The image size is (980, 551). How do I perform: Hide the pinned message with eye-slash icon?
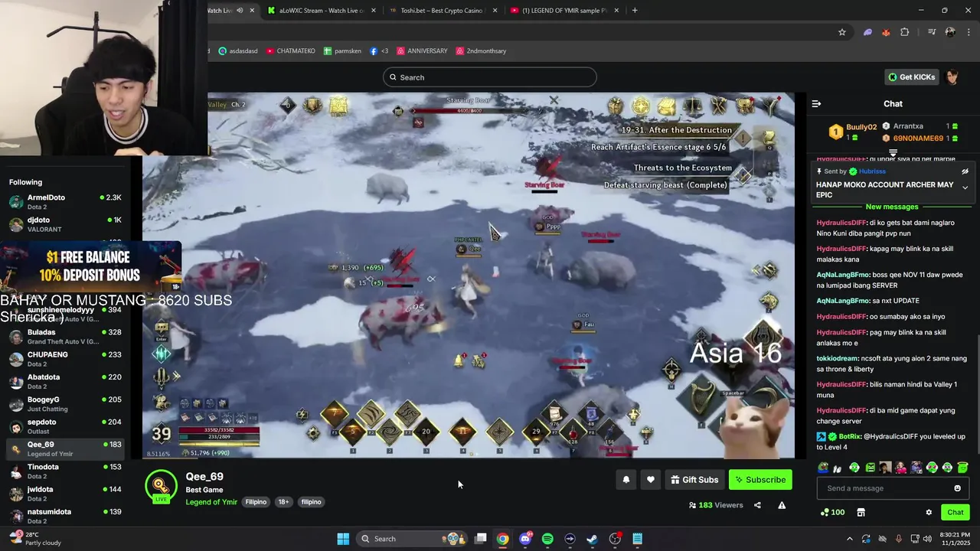click(x=965, y=171)
